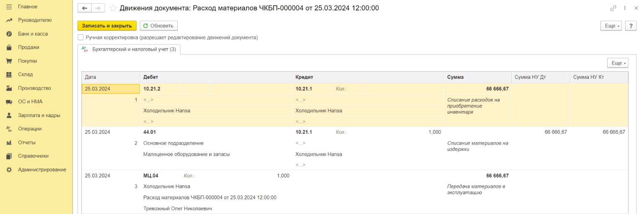The height and width of the screenshot is (214, 644).
Task: Add document to favorites star
Action: (x=113, y=8)
